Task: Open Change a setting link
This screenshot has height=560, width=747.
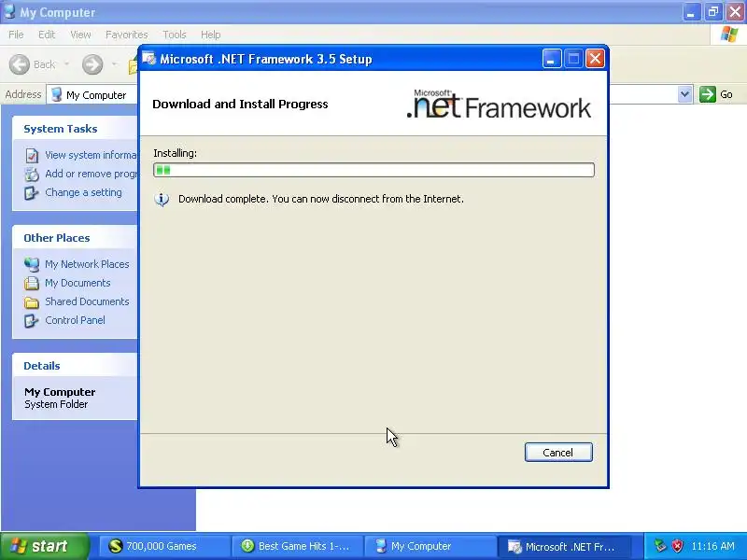Action: click(83, 192)
